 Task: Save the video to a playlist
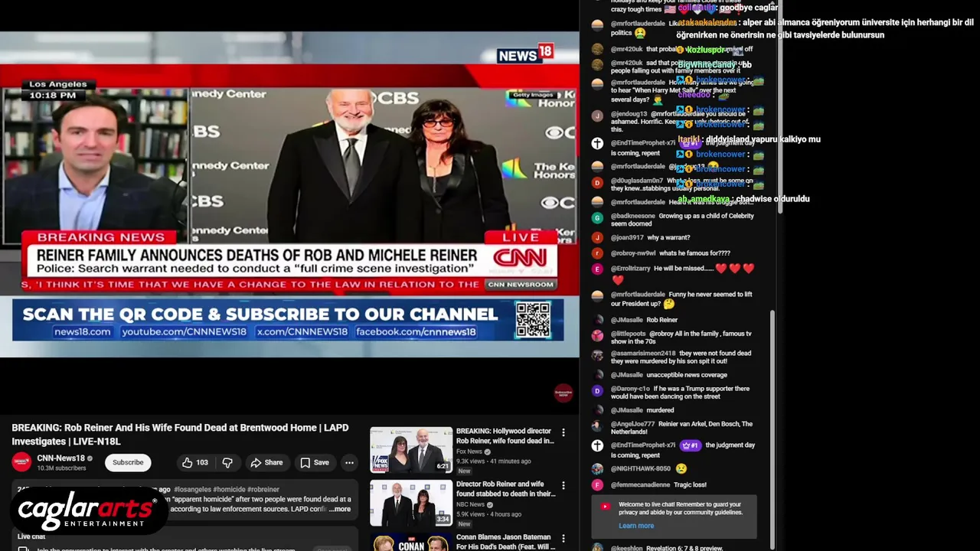click(x=315, y=462)
